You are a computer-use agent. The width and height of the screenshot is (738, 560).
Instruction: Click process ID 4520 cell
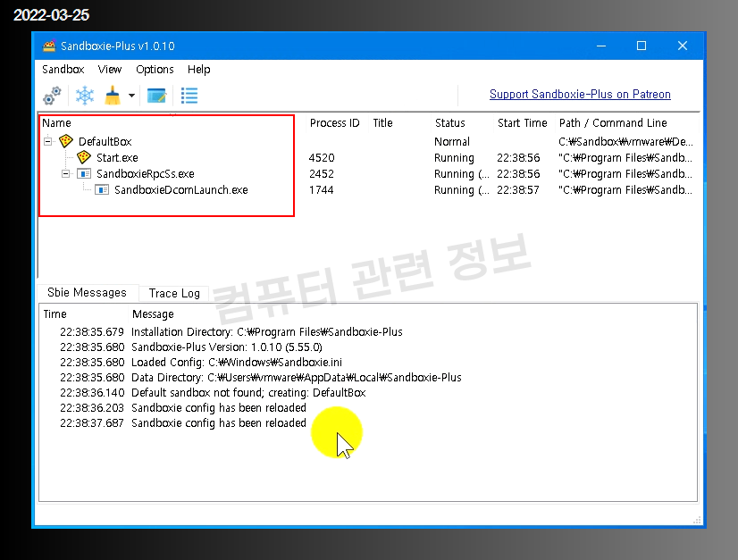coord(322,158)
